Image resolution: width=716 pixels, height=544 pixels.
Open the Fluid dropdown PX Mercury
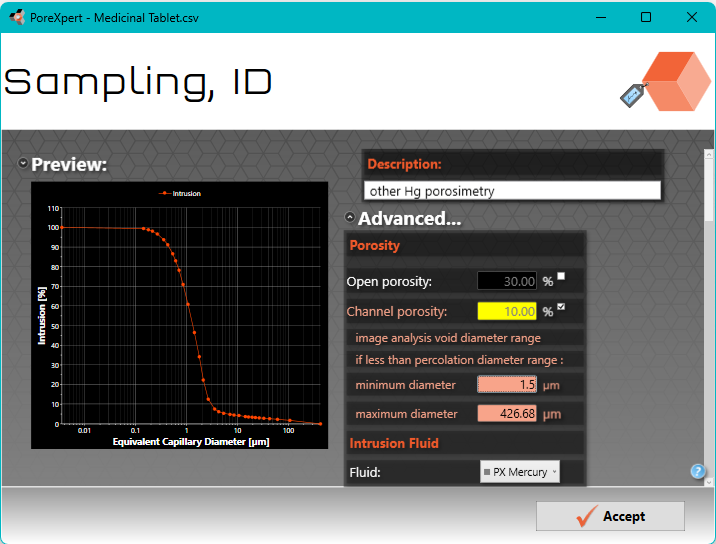[520, 472]
